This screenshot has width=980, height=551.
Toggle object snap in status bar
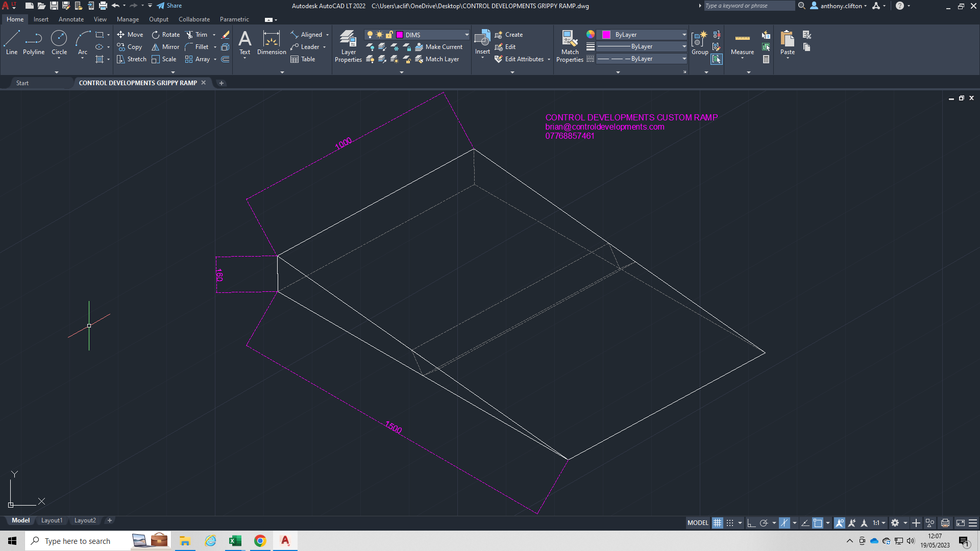817,523
